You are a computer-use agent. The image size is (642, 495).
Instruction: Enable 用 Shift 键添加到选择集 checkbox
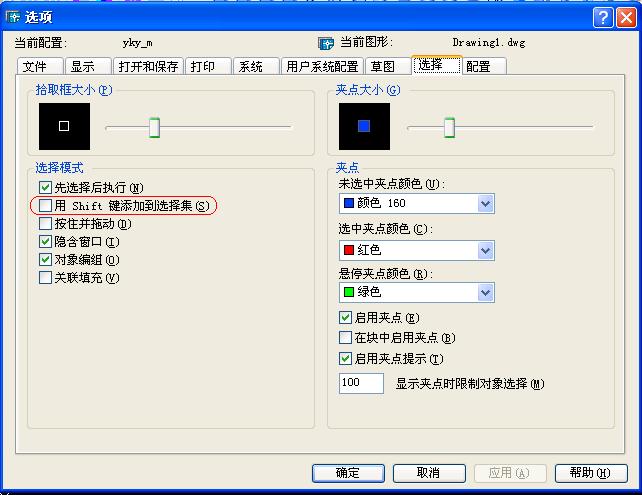coord(45,206)
